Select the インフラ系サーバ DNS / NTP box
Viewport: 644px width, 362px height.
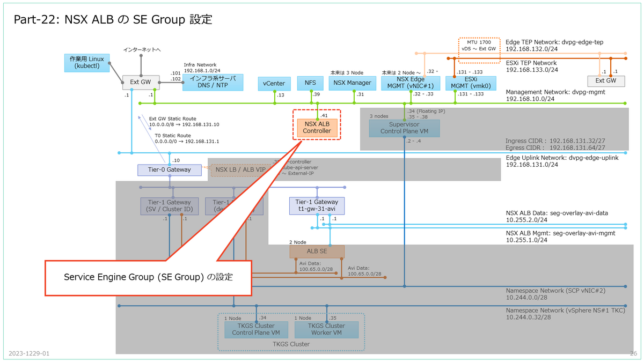[213, 82]
